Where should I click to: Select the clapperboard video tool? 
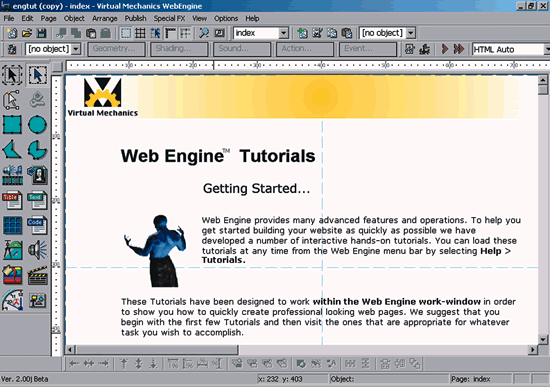click(37, 275)
